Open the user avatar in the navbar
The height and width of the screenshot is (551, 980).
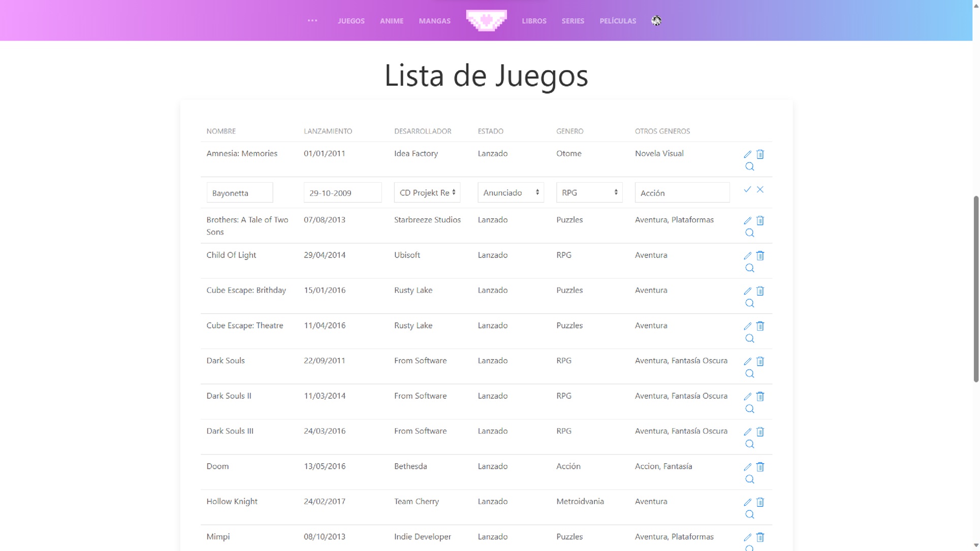point(656,20)
